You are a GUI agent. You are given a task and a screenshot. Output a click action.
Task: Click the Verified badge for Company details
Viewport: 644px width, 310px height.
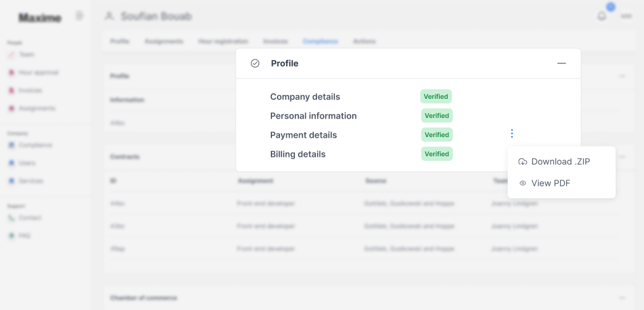436,96
